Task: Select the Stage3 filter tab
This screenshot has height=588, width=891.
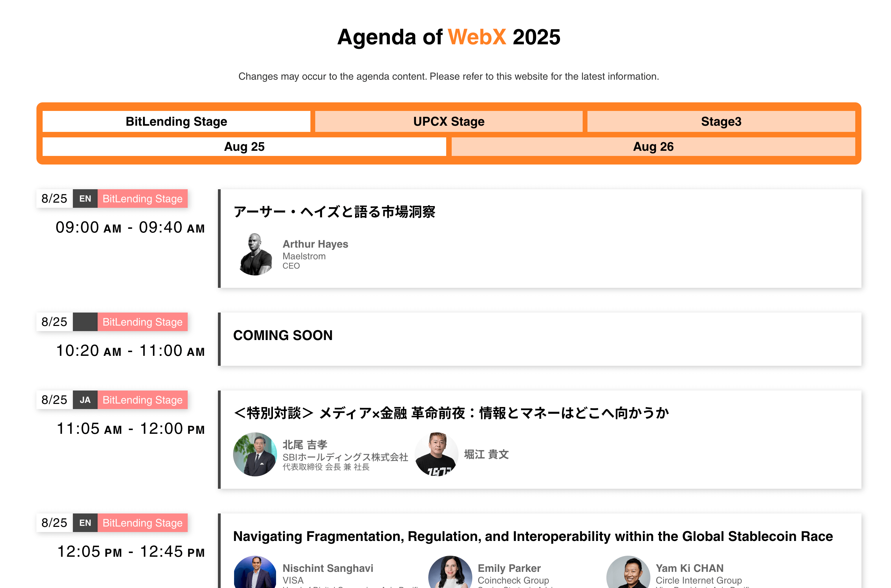Action: click(720, 121)
